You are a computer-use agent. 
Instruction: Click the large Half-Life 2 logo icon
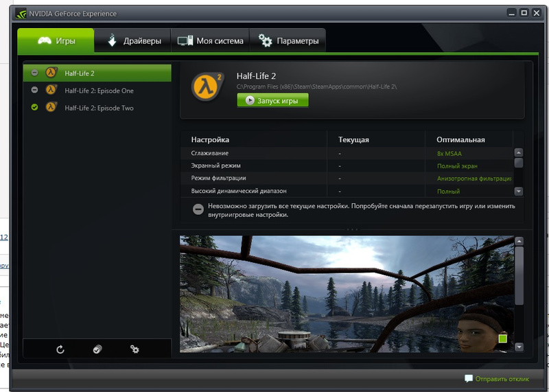[x=207, y=87]
